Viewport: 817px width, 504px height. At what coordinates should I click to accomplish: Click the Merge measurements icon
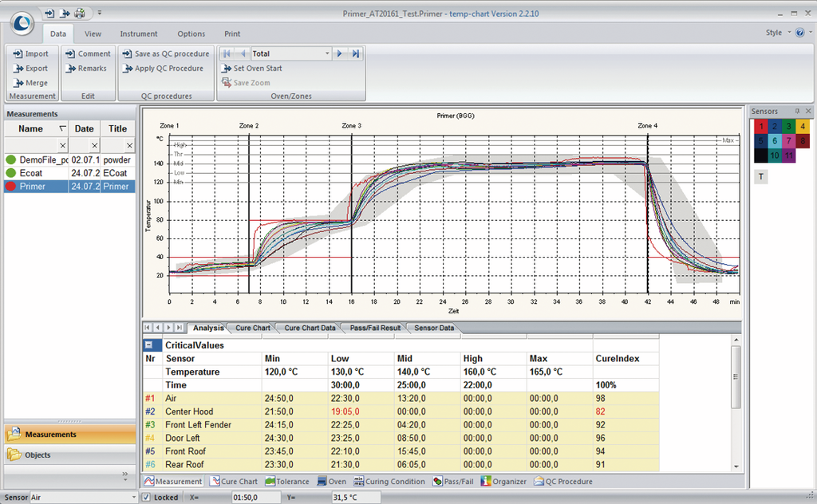pyautogui.click(x=18, y=83)
